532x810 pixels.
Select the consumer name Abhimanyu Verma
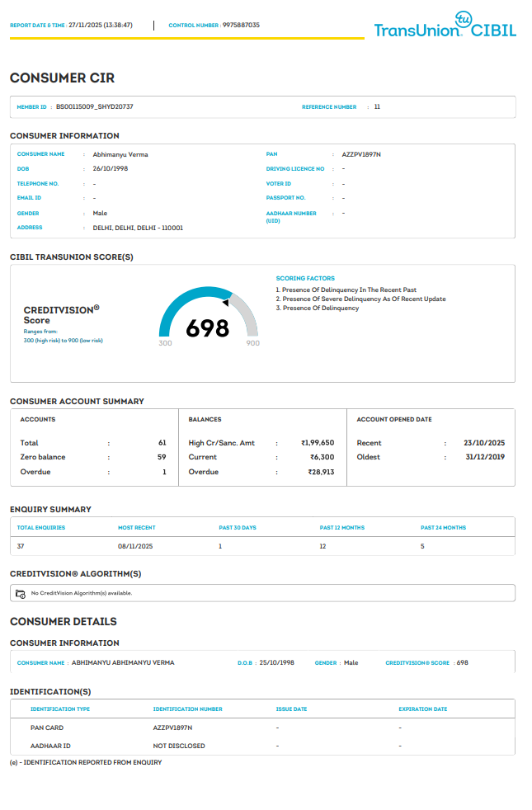[120, 154]
